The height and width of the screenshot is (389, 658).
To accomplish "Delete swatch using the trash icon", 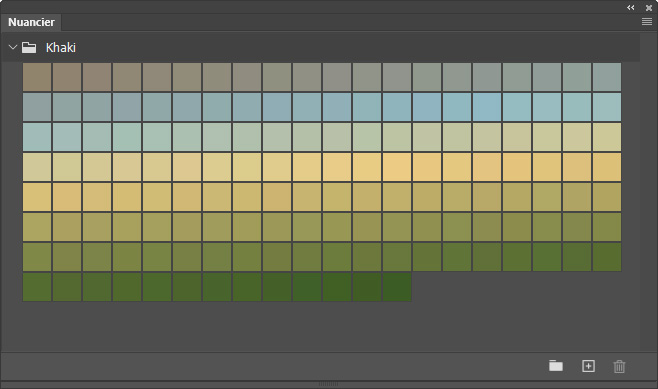I will [619, 366].
